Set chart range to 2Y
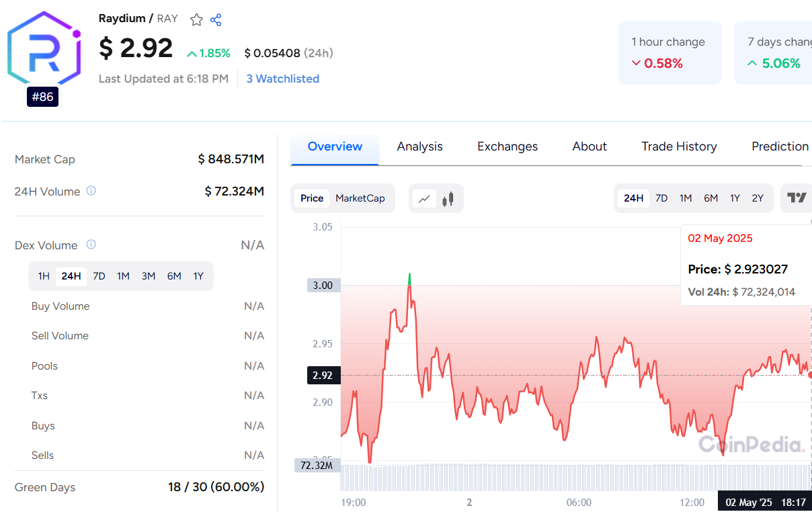The height and width of the screenshot is (512, 812). point(758,198)
